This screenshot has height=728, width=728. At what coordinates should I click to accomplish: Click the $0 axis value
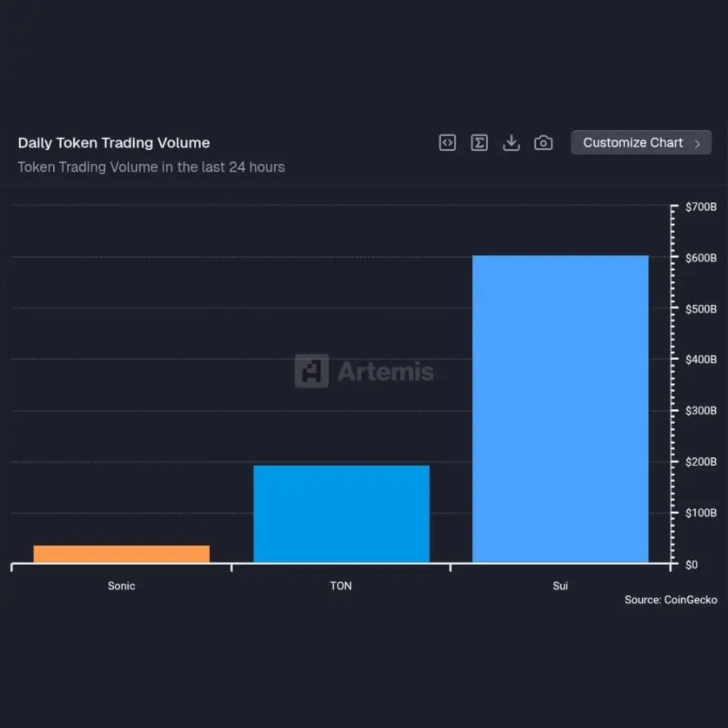coord(691,565)
